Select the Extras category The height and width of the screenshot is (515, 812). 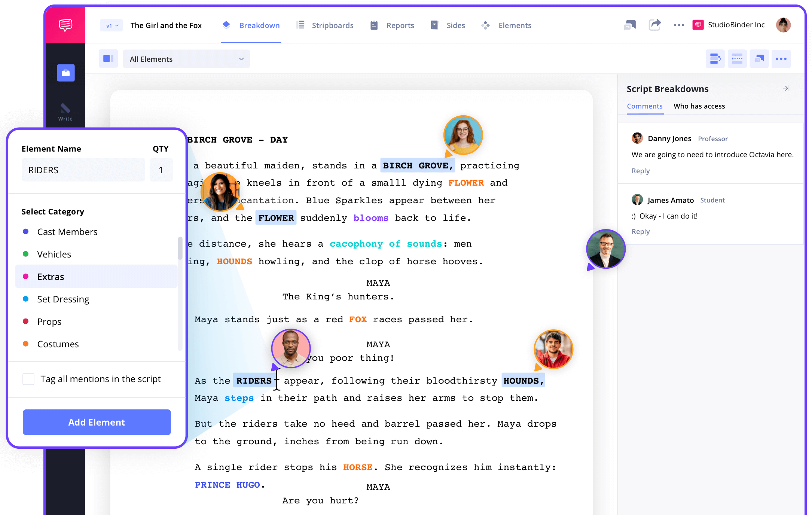(x=51, y=277)
